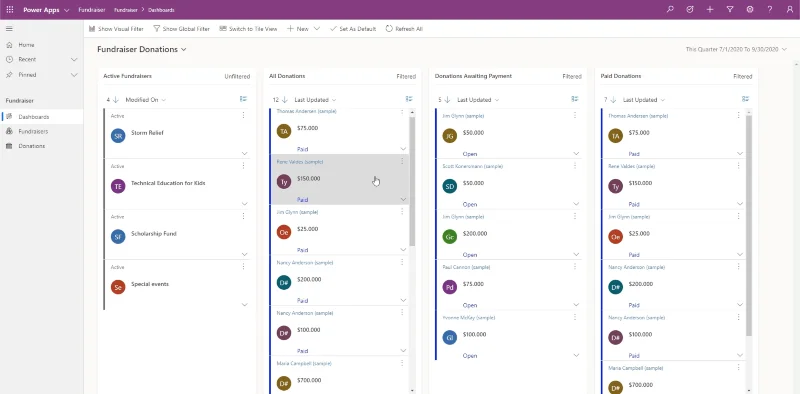
Task: Click the search magnifier icon in header
Action: (670, 9)
